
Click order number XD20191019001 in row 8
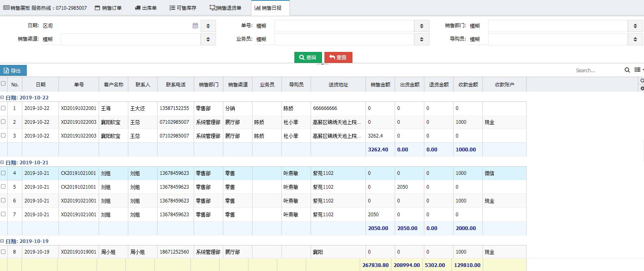click(79, 252)
